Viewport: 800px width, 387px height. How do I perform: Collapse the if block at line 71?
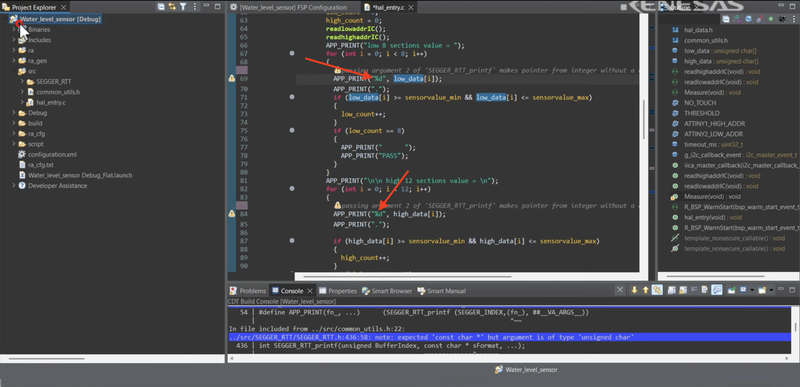coord(292,97)
